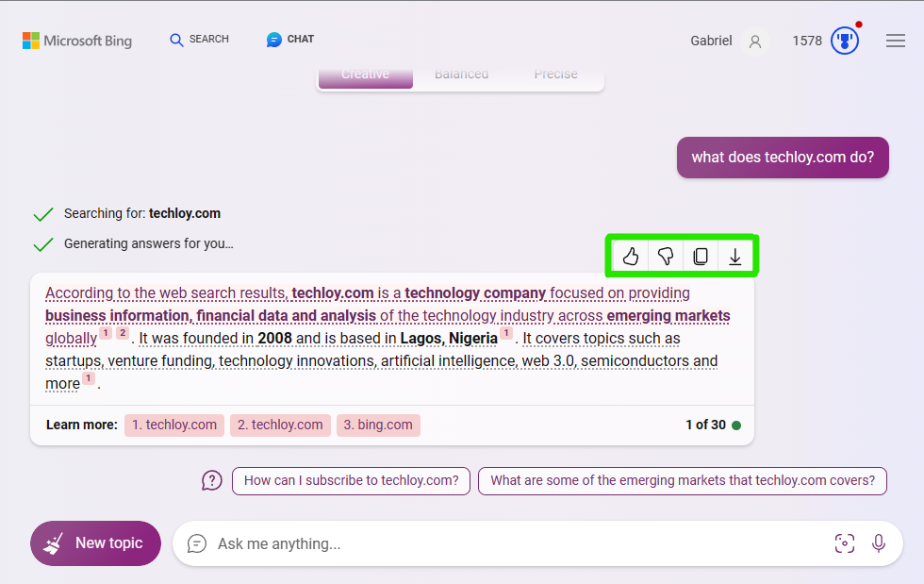Select the Precise conversation style
The height and width of the screenshot is (584, 924).
(x=555, y=75)
